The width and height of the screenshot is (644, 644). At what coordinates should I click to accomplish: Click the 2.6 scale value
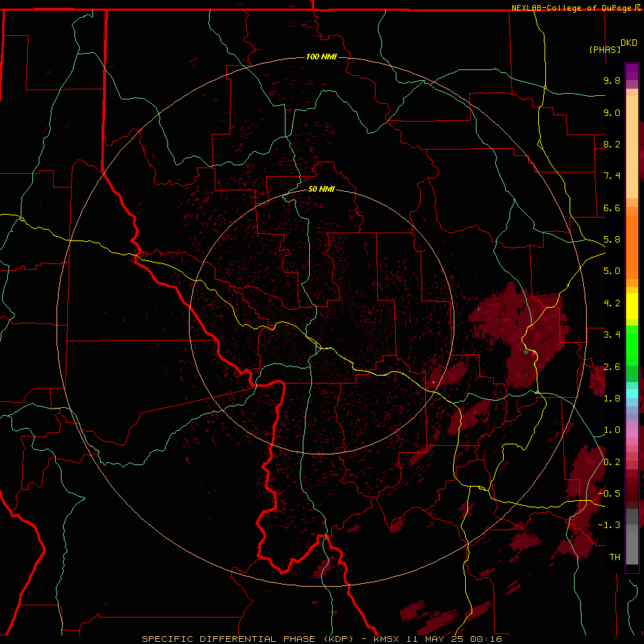612,367
